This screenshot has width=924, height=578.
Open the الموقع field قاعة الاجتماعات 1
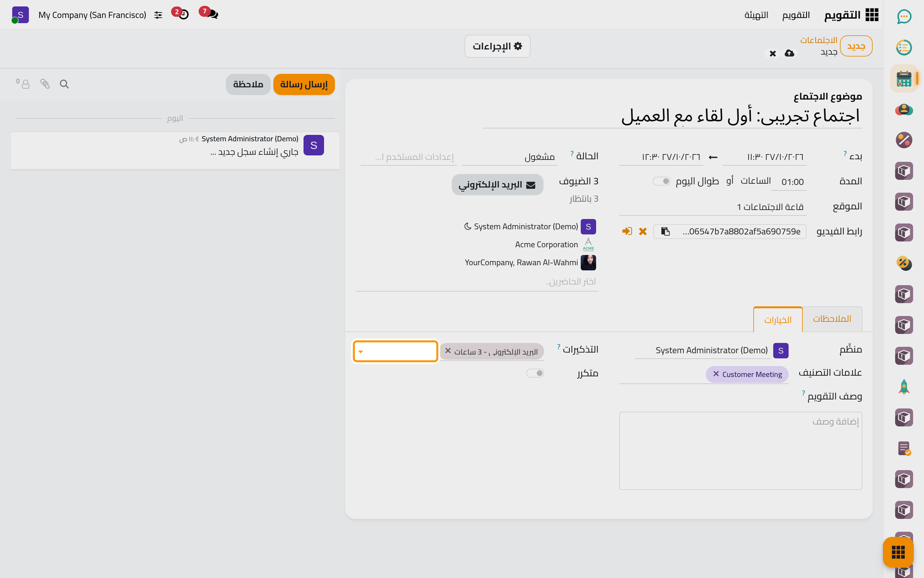712,207
